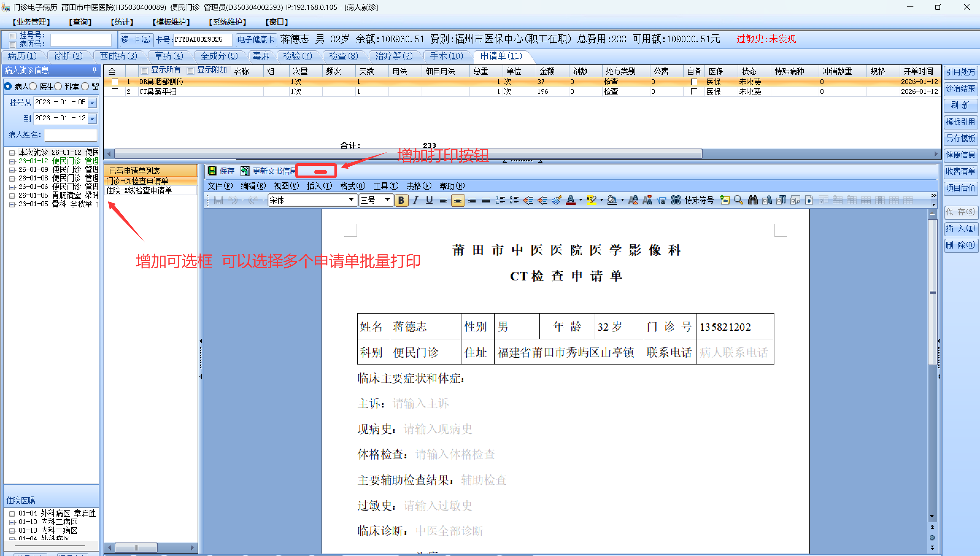
Task: Click the italic formatting icon
Action: coord(415,200)
